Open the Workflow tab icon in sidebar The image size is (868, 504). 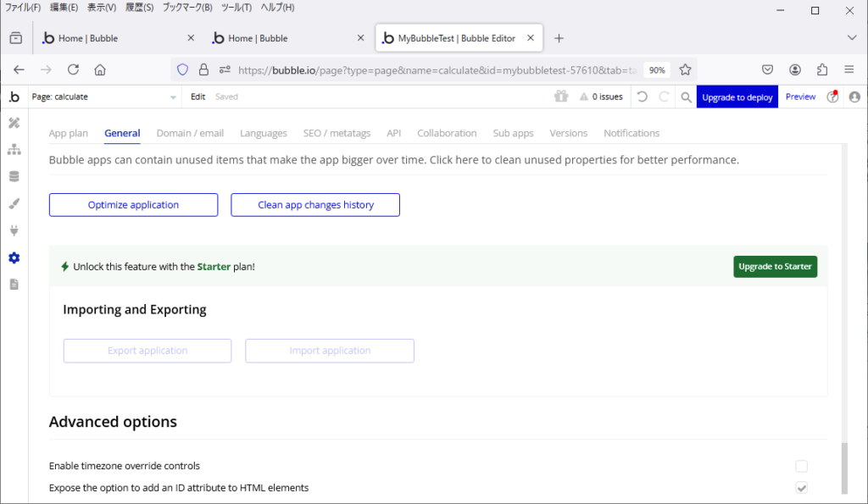[x=14, y=149]
